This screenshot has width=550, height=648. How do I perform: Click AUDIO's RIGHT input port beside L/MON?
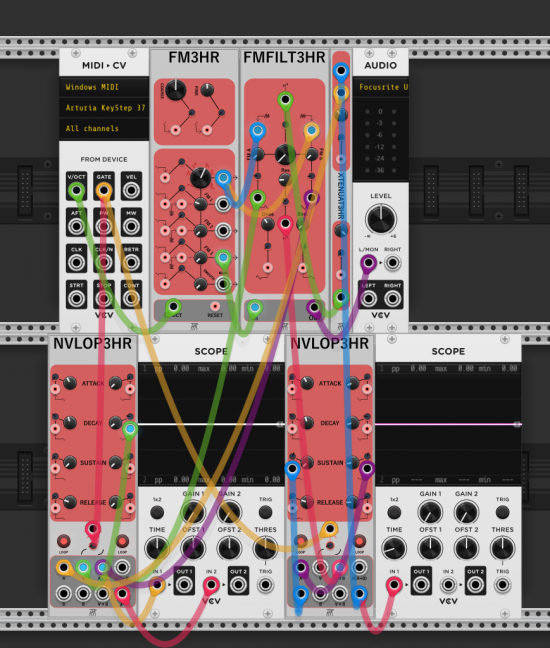coord(392,262)
